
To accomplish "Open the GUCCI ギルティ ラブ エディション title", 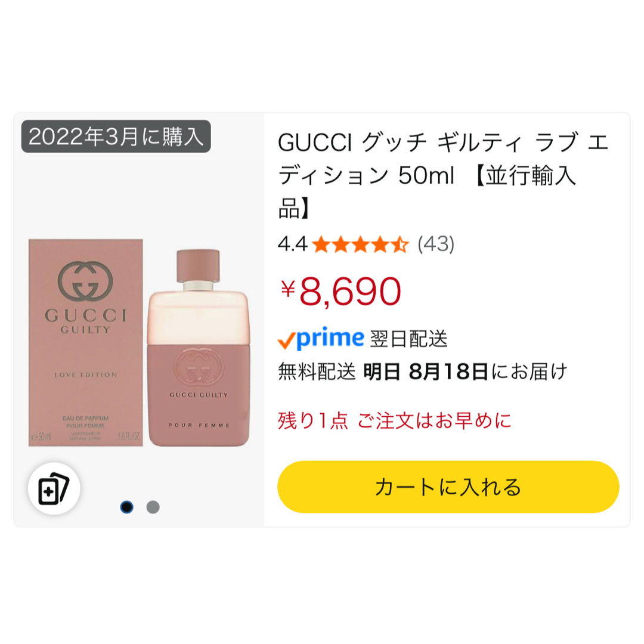I will click(442, 175).
